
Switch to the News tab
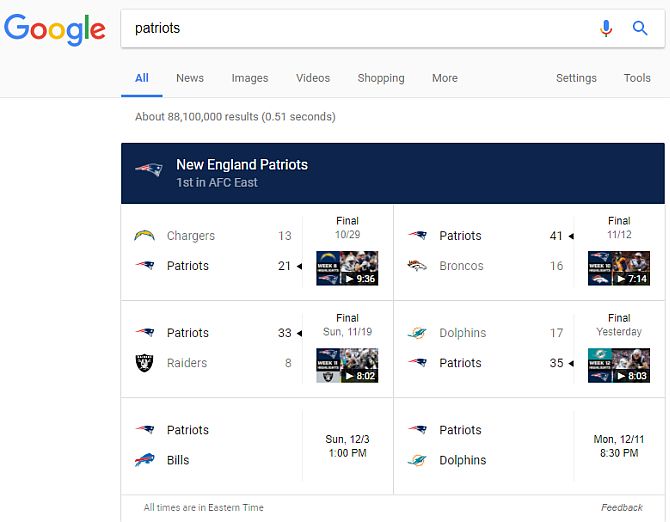(190, 78)
